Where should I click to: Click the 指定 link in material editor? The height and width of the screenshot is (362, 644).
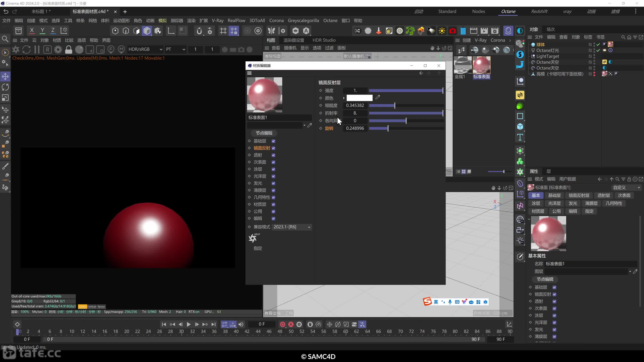click(258, 248)
